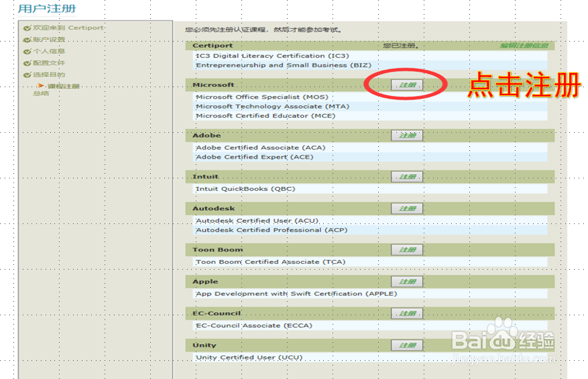Click the 用户注册 page title
Screen dimensions: 588x379
coord(47,9)
